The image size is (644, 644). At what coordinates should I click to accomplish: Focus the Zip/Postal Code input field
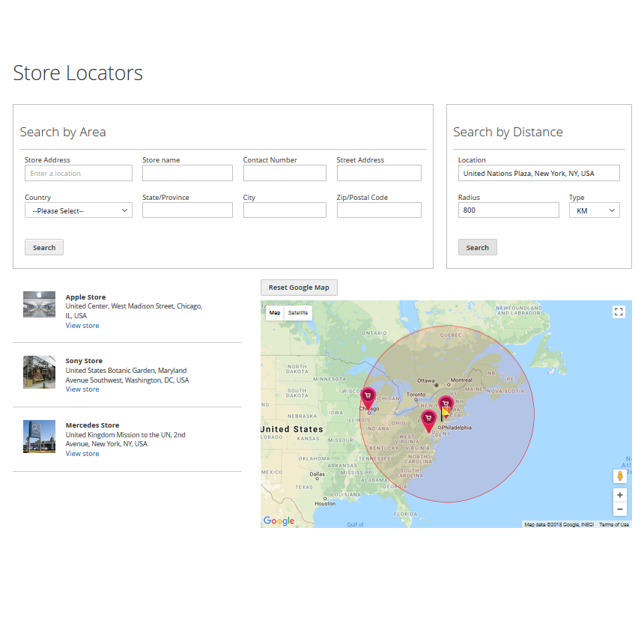click(379, 210)
